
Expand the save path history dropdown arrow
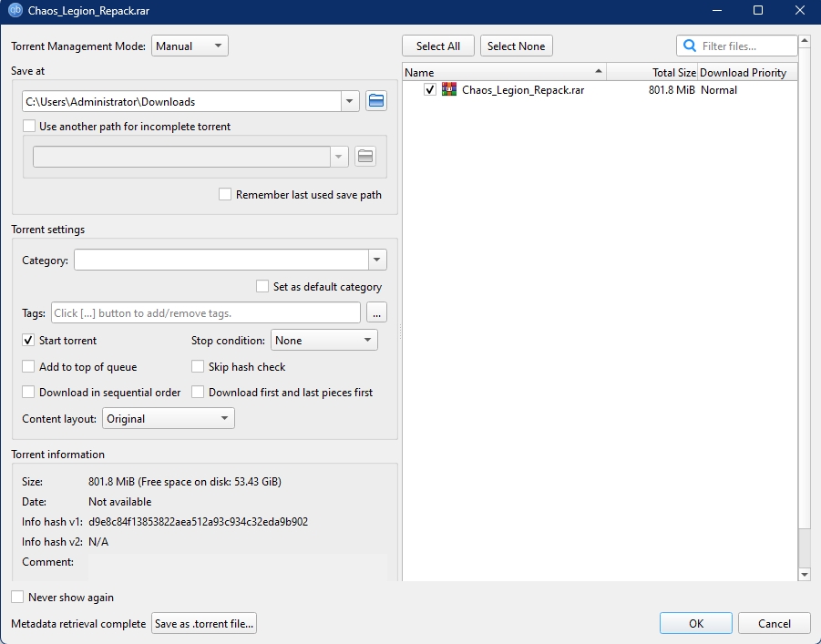pos(349,101)
